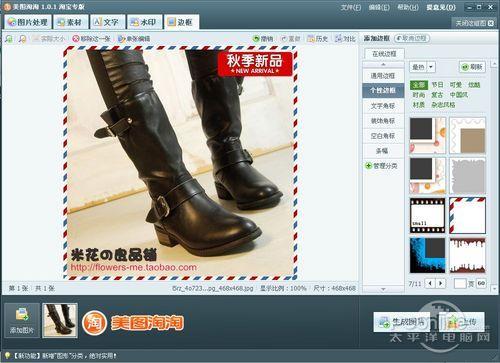The height and width of the screenshot is (363, 500).
Task: Select the 在线边框 online borders tab
Action: point(384,54)
